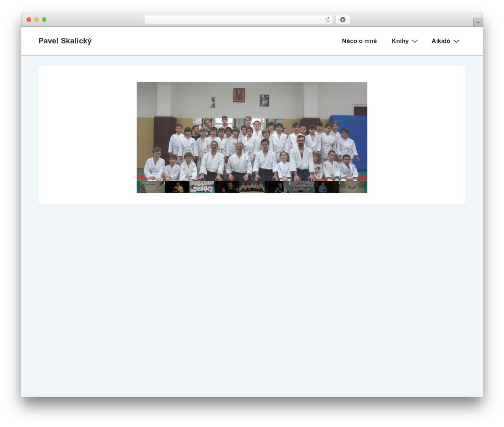Image resolution: width=504 pixels, height=427 pixels.
Task: Open the Knihy menu item
Action: 400,41
